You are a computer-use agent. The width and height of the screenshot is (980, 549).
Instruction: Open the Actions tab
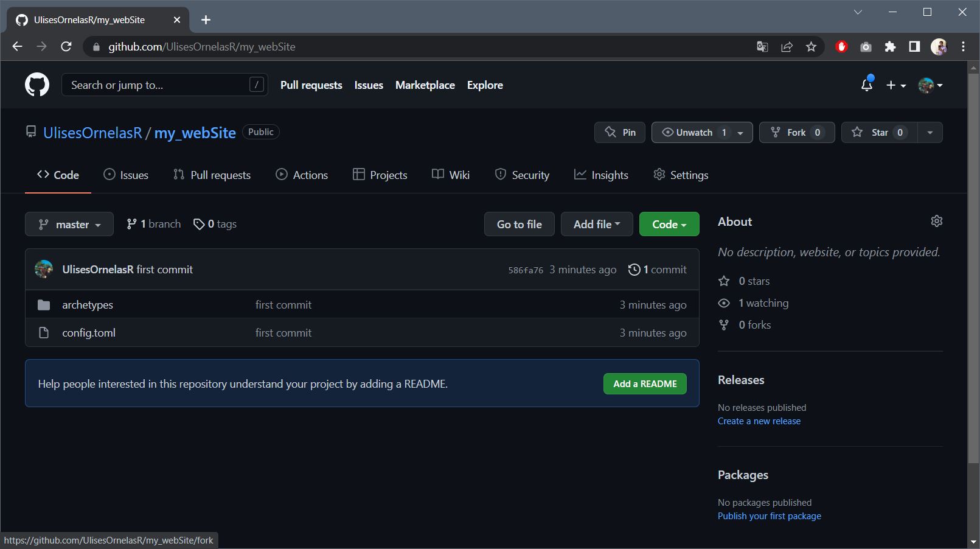point(302,175)
